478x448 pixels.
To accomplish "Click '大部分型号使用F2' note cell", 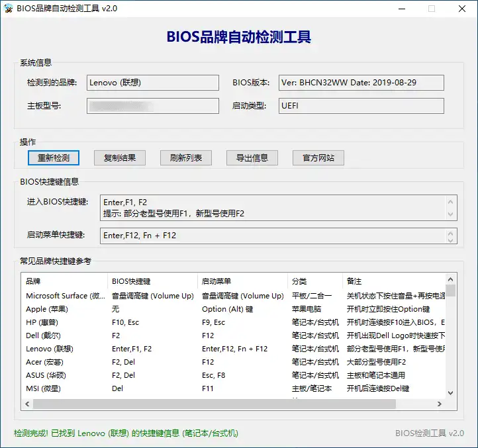I will [376, 362].
